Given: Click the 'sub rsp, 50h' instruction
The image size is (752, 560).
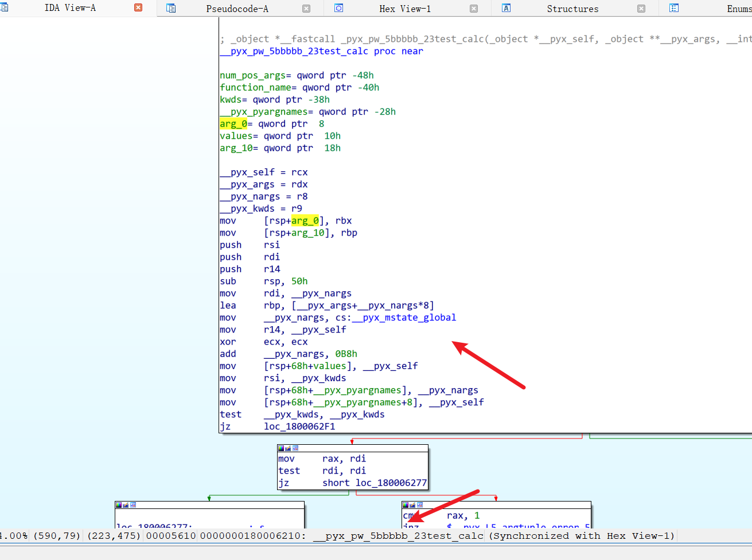Looking at the screenshot, I should point(264,281).
